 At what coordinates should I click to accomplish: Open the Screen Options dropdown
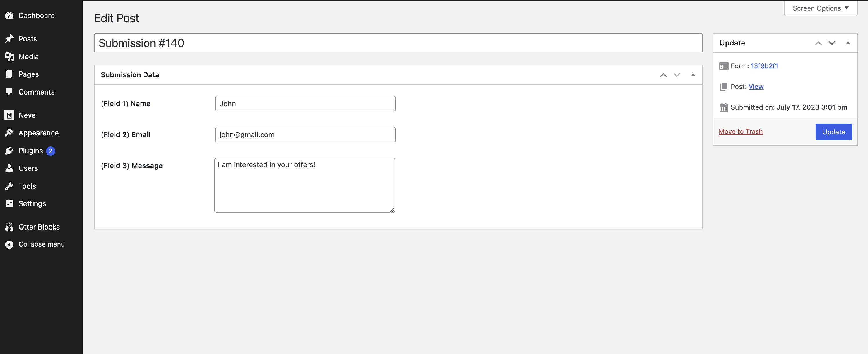[x=820, y=8]
